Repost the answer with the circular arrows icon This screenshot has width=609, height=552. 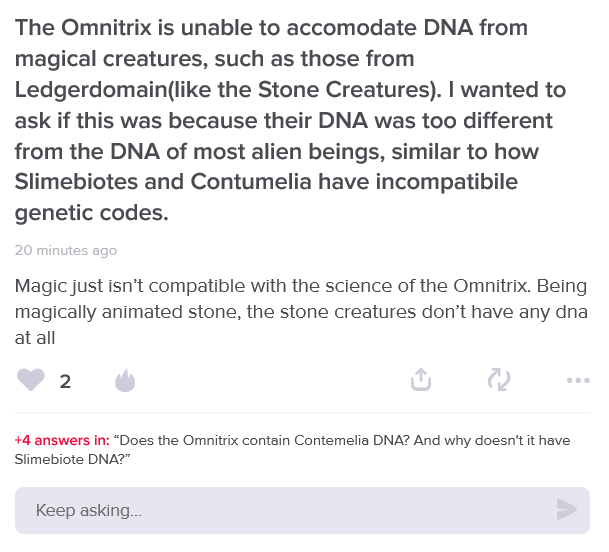point(498,380)
